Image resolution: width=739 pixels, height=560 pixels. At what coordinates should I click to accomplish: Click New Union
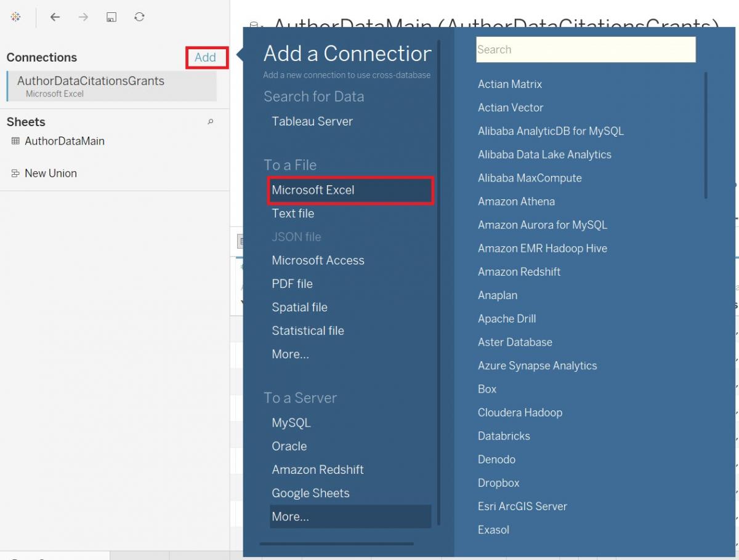(x=50, y=173)
